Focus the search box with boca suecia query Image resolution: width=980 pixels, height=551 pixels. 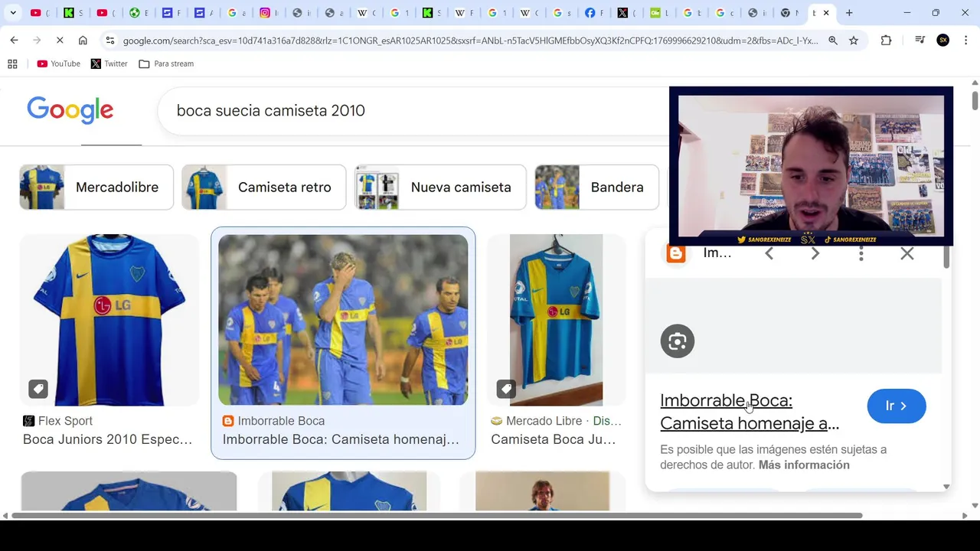413,110
